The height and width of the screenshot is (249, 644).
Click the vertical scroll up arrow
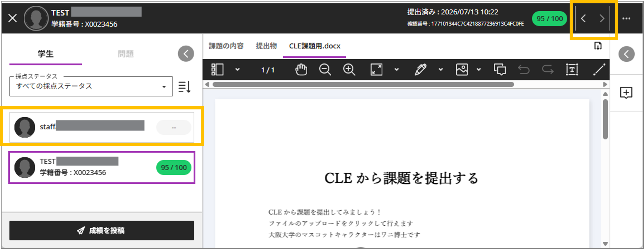(605, 94)
